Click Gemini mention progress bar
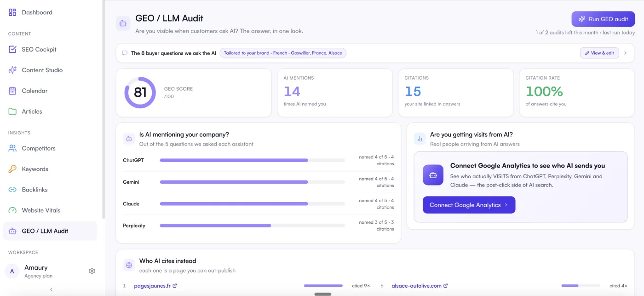Screen dimensions: 644x296 coord(252,182)
